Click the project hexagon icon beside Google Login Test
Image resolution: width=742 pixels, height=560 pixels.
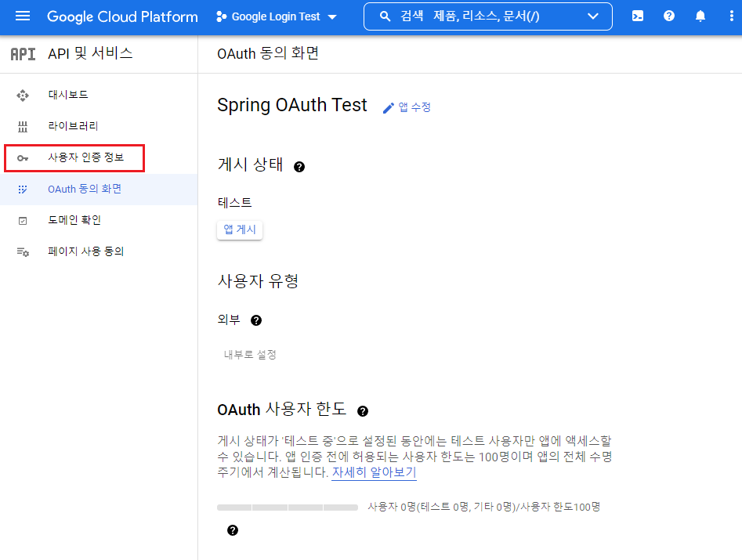click(x=221, y=16)
